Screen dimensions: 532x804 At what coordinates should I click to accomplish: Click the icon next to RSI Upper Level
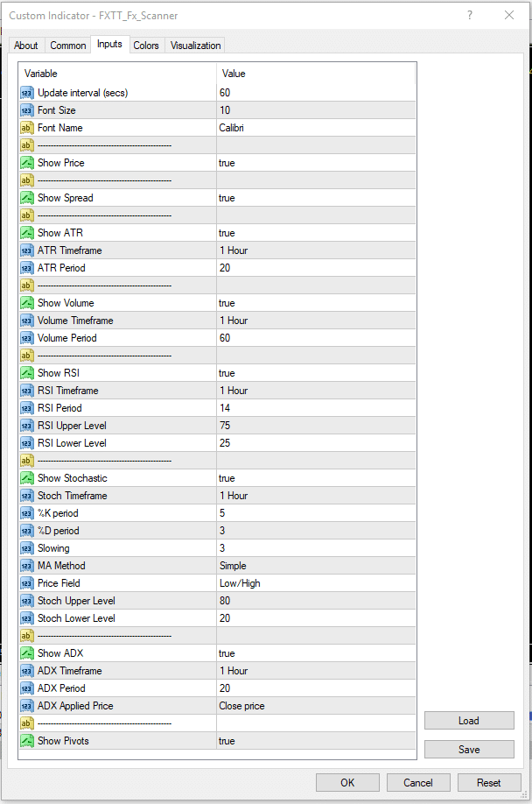tap(27, 426)
